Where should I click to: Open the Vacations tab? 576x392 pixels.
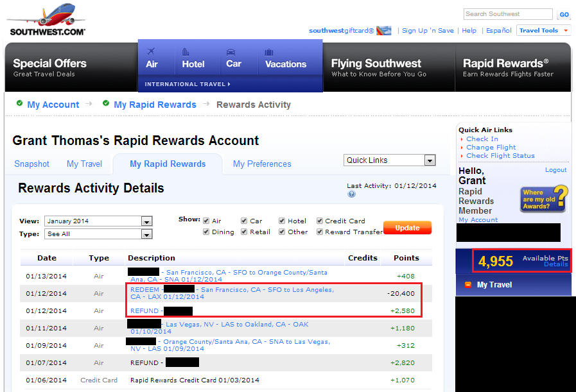pos(286,59)
